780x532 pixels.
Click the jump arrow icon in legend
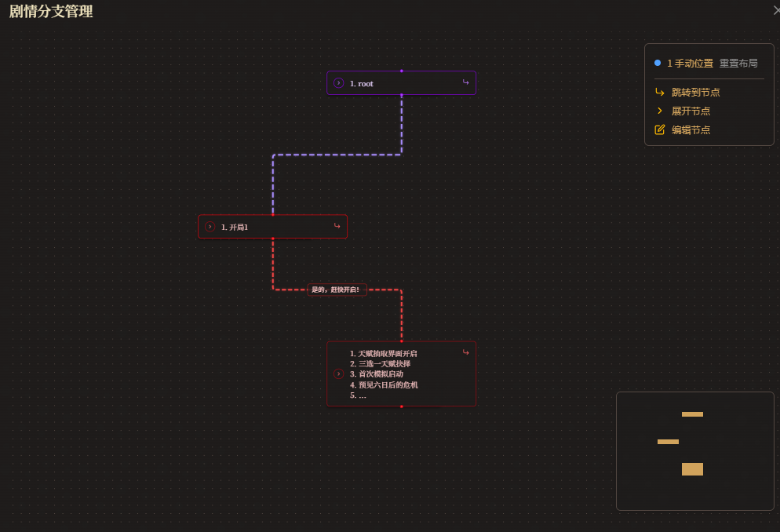coord(660,92)
